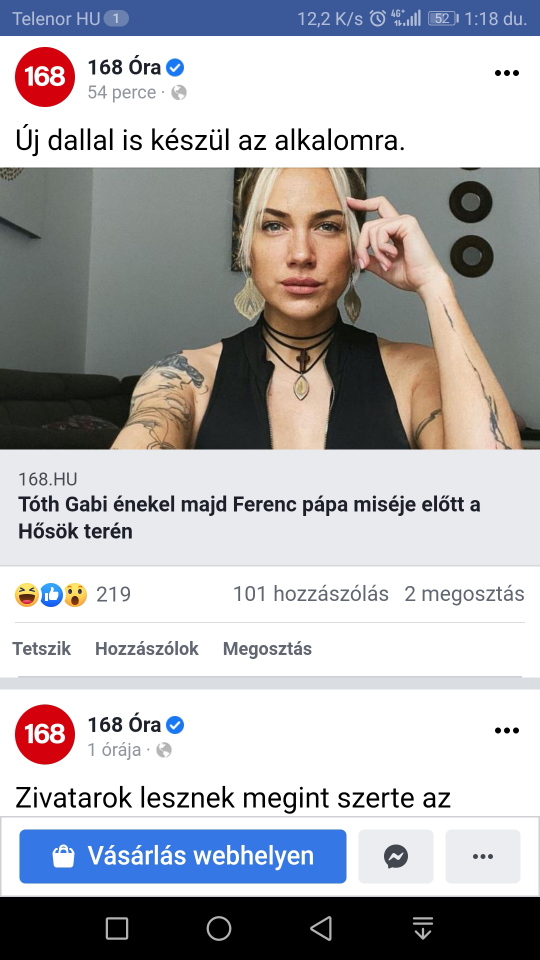This screenshot has width=540, height=960.
Task: Share the post via Megosztás
Action: tap(268, 649)
